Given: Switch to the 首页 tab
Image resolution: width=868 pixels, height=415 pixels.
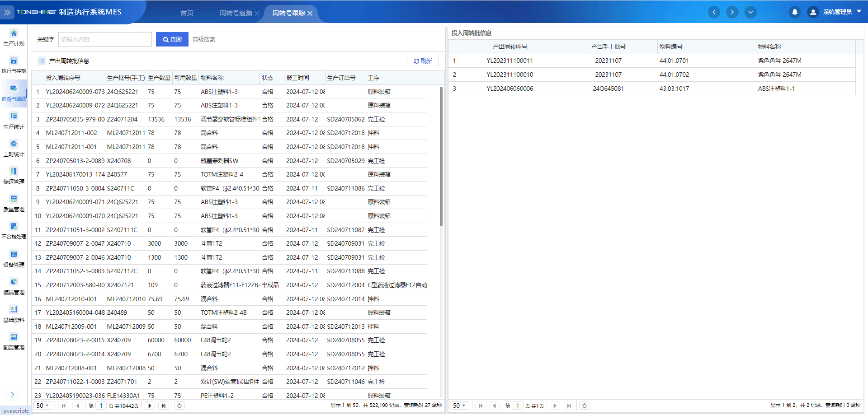Looking at the screenshot, I should 187,13.
